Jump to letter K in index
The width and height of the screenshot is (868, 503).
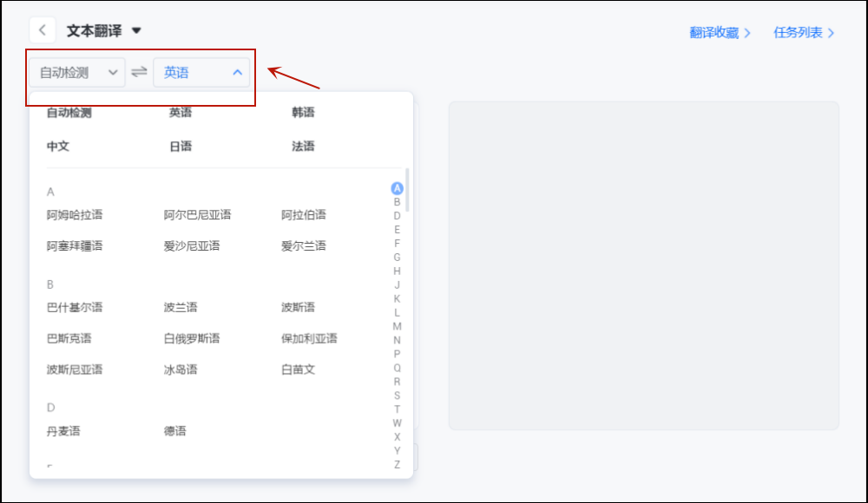pos(397,299)
